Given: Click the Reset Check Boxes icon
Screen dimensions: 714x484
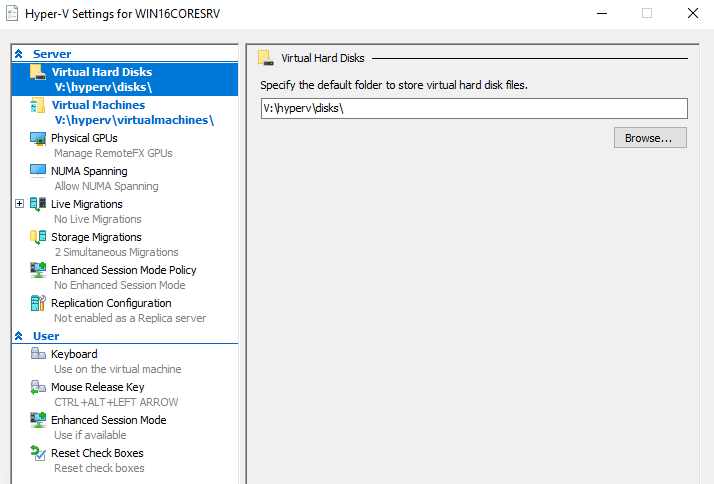Looking at the screenshot, I should [38, 453].
